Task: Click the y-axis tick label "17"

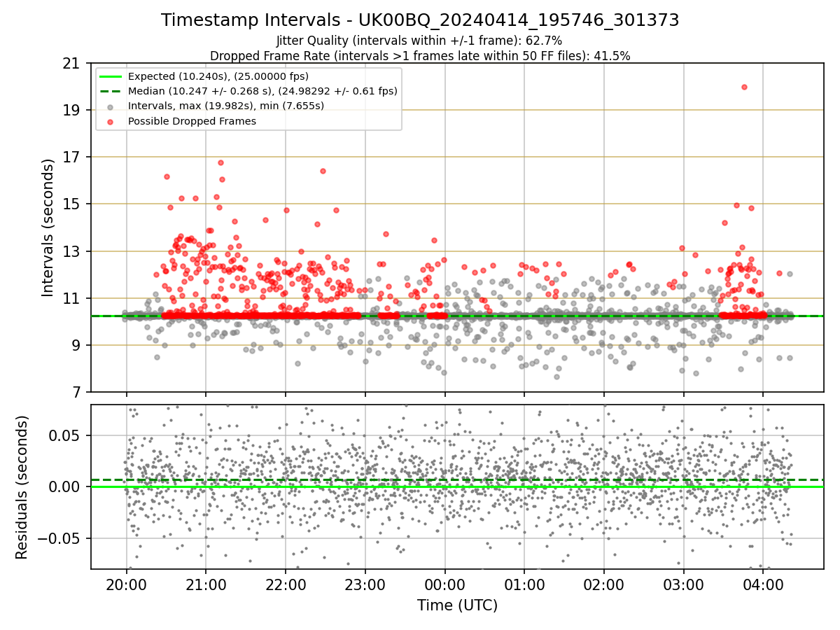Action: tap(71, 157)
